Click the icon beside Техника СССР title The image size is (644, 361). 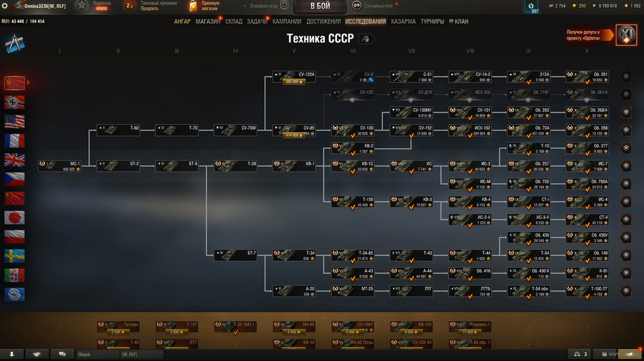[366, 39]
